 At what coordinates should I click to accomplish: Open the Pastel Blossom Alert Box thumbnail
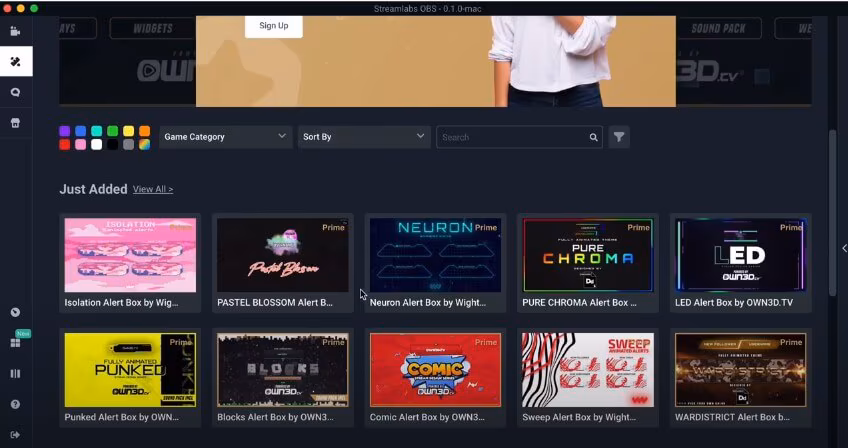click(x=283, y=255)
